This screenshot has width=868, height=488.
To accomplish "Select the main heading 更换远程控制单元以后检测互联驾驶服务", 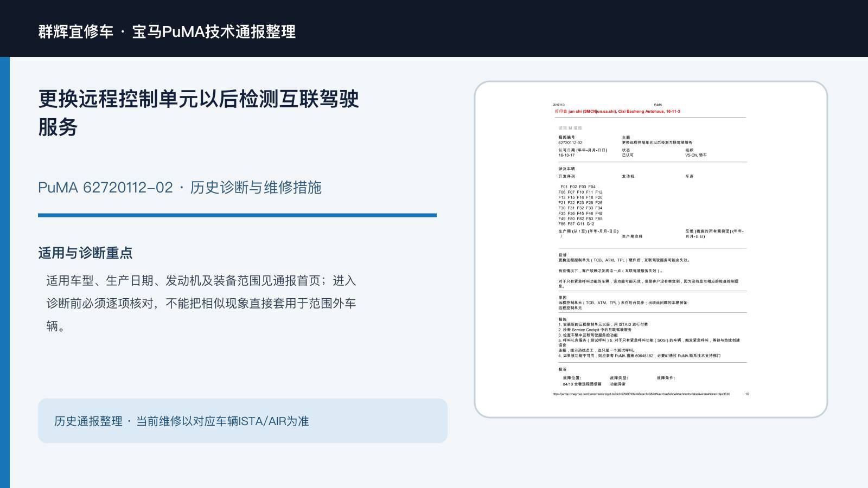I will (x=199, y=113).
